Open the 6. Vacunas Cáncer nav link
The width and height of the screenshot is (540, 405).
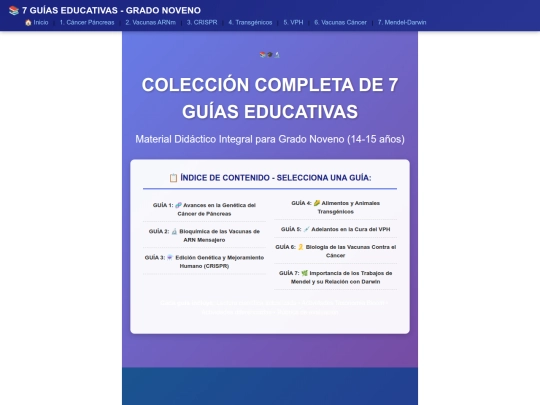click(340, 22)
